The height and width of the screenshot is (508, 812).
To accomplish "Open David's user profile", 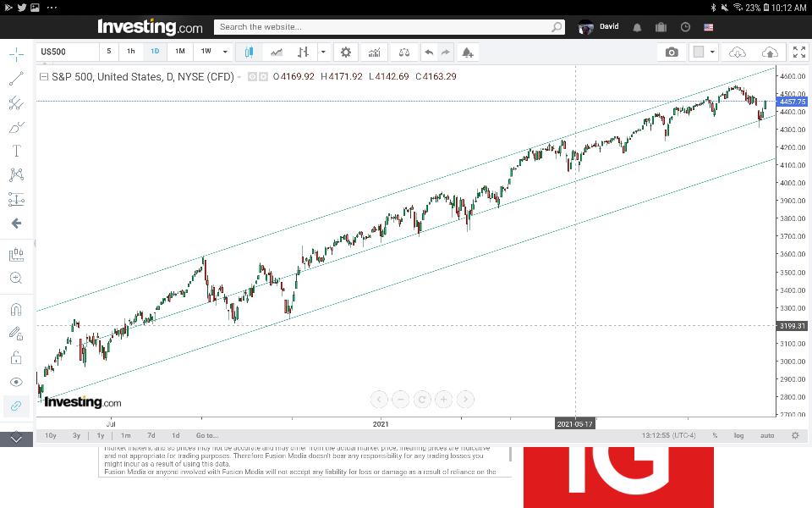I will click(598, 27).
